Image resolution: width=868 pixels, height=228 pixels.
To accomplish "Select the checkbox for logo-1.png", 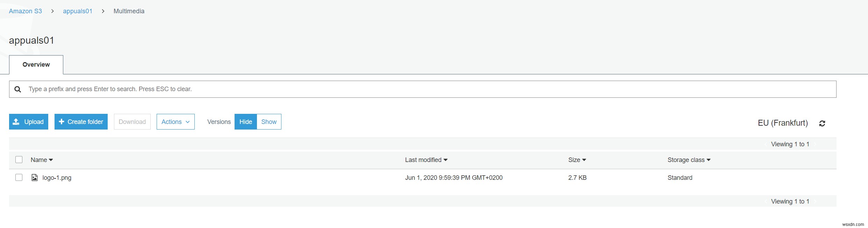I will coord(19,177).
